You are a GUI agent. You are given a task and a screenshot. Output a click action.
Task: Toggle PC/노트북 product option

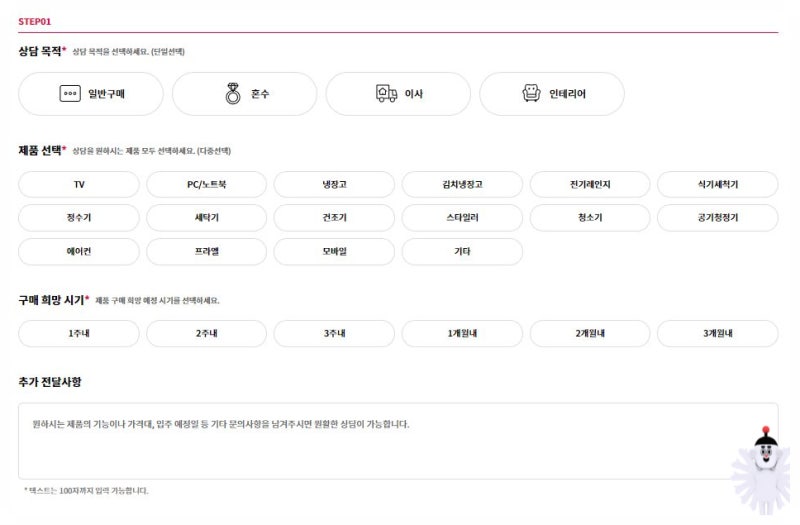point(207,185)
